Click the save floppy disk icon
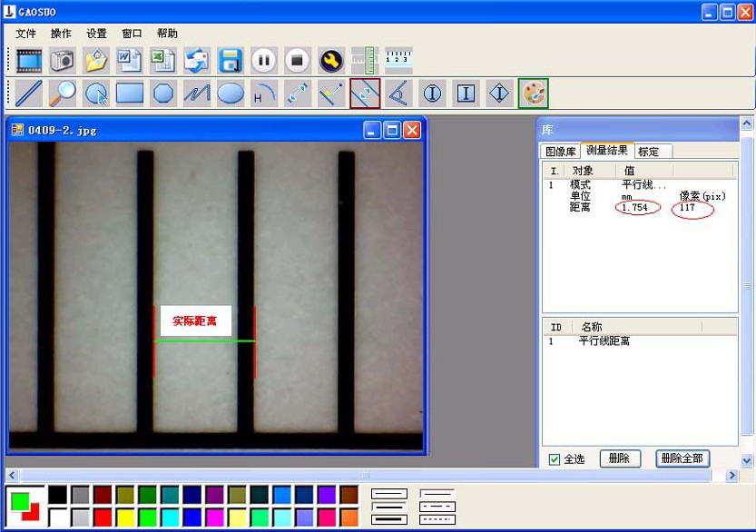Image resolution: width=756 pixels, height=532 pixels. coord(231,60)
